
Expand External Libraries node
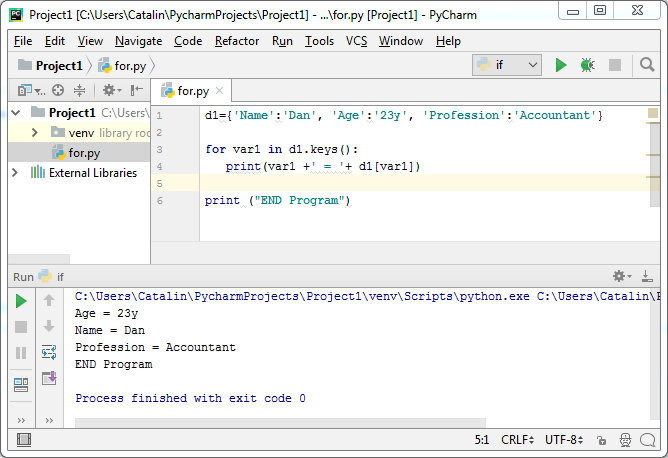click(x=15, y=173)
